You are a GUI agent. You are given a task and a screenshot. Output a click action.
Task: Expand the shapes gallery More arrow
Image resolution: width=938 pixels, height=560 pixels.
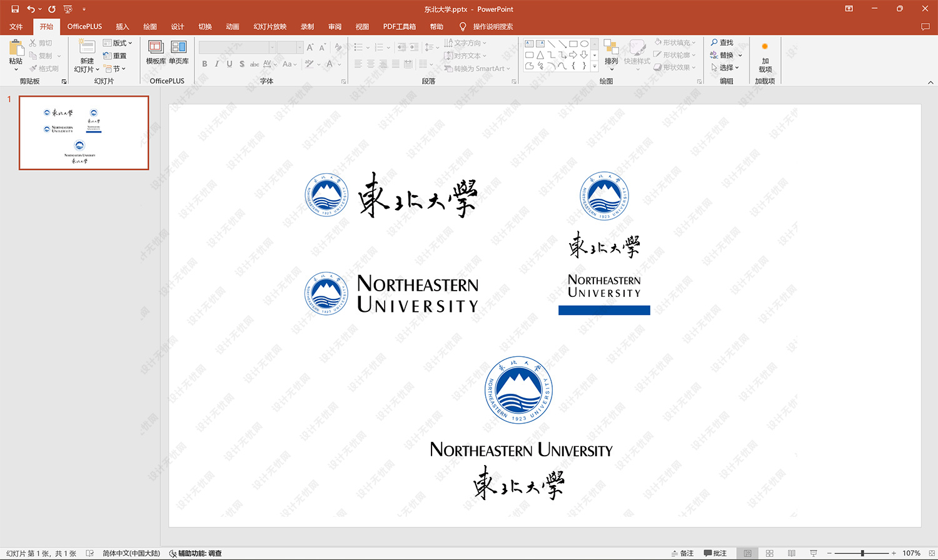pyautogui.click(x=595, y=66)
